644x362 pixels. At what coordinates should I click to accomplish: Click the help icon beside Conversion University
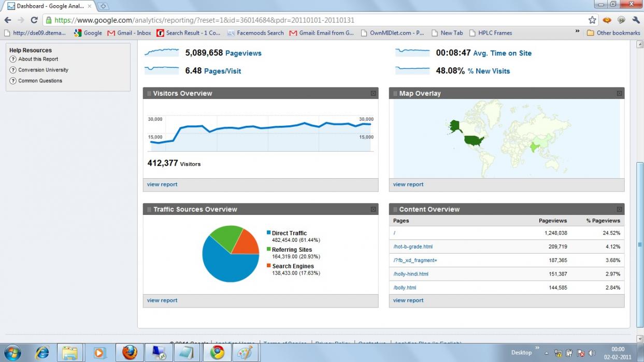pos(13,70)
